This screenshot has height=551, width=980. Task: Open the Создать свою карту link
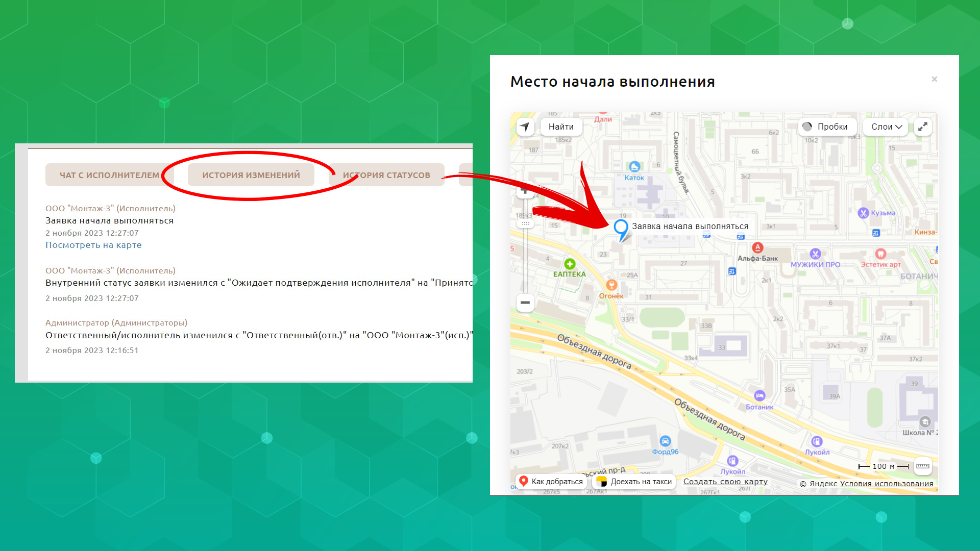point(725,482)
